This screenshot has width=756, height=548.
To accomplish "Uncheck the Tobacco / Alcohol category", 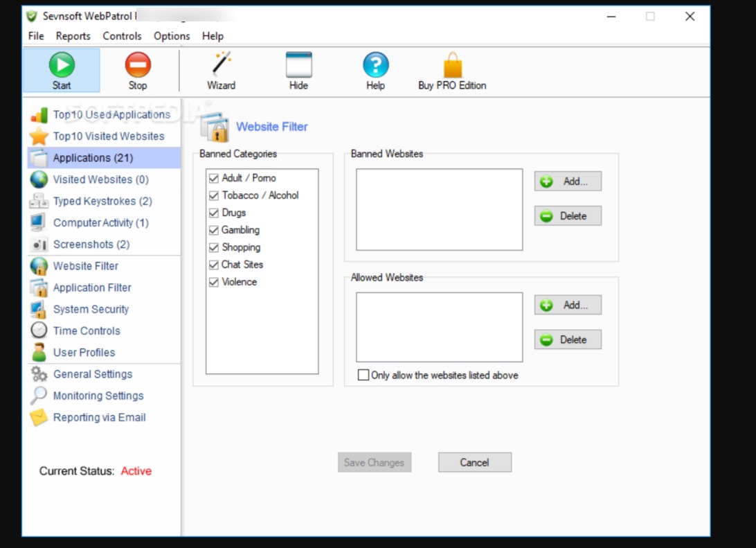I will (x=214, y=196).
